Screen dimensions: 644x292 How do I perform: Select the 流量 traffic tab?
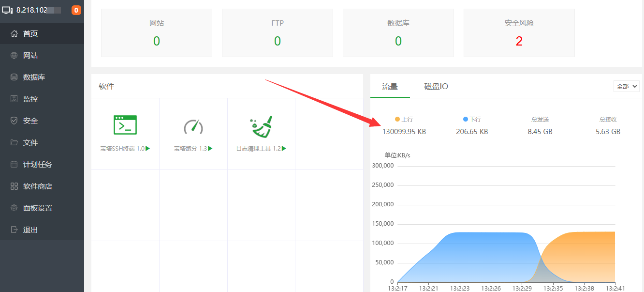coord(390,86)
